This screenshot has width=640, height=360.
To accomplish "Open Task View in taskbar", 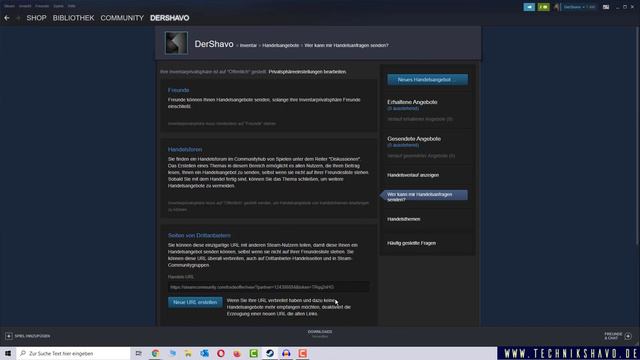I will 139,353.
